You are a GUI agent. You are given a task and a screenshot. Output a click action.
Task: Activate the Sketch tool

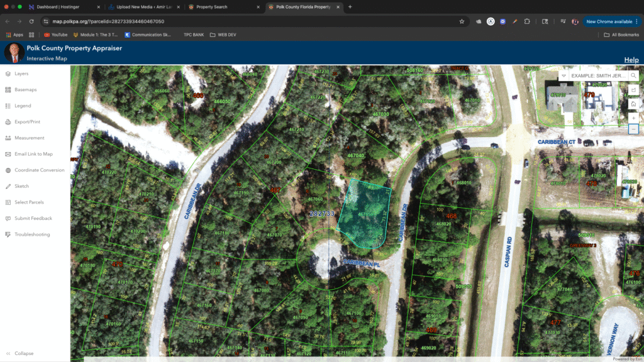click(x=21, y=186)
